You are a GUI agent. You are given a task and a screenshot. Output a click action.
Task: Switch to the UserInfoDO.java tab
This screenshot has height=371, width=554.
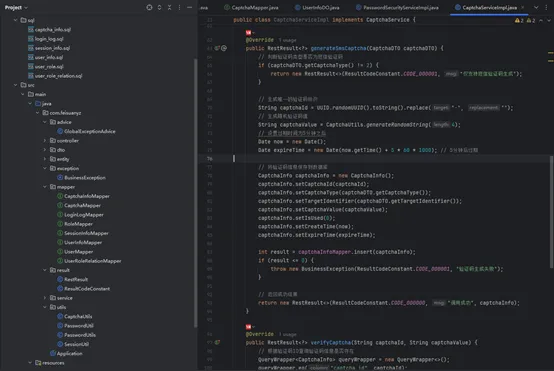[317, 7]
